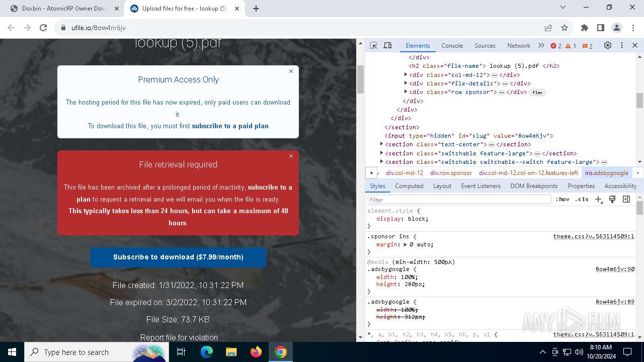Expand section switchable feature-large node

381,153
